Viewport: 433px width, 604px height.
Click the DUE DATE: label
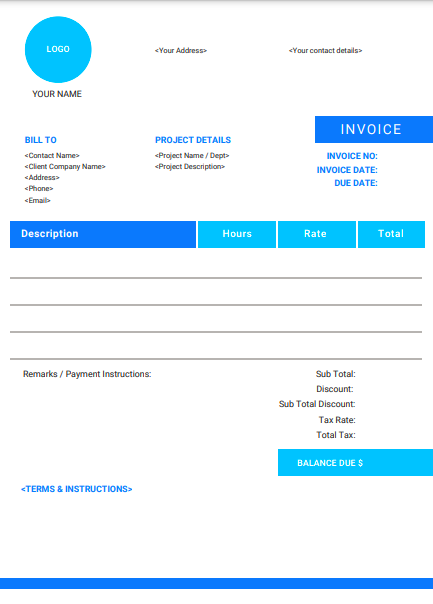click(x=356, y=183)
